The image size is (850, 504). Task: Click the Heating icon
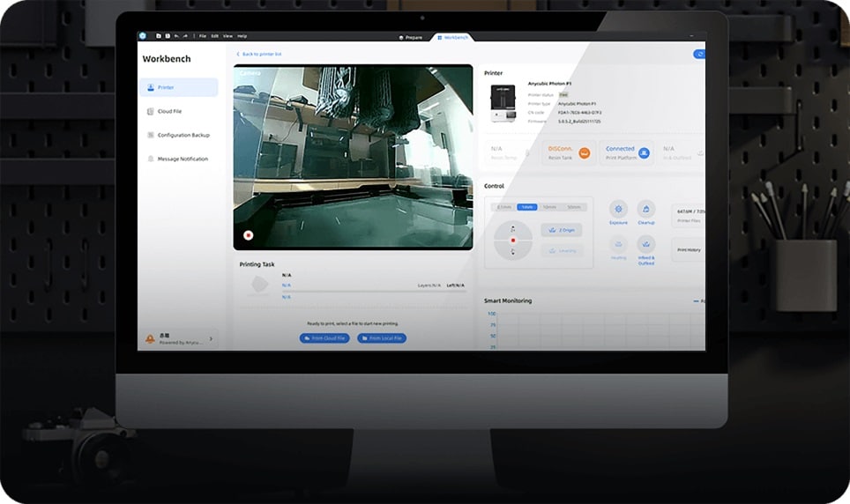tap(619, 244)
